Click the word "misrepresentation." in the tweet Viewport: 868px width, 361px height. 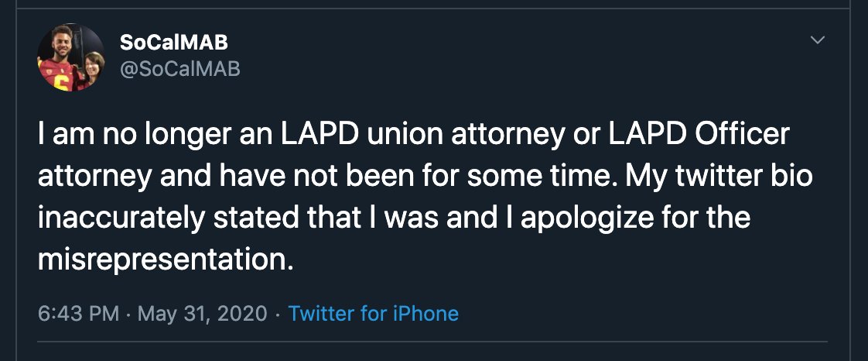click(166, 260)
